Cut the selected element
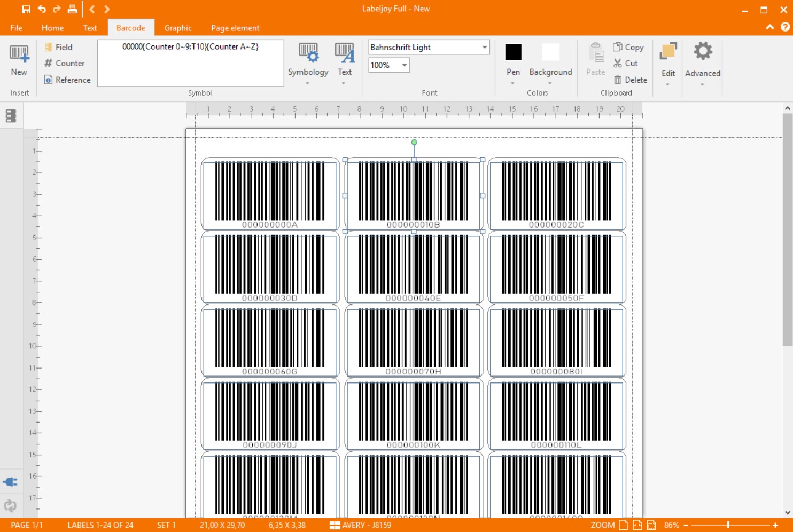This screenshot has width=793, height=532. [x=626, y=63]
